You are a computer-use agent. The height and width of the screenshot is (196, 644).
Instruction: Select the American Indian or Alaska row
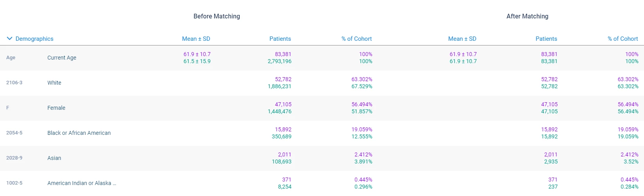point(81,183)
